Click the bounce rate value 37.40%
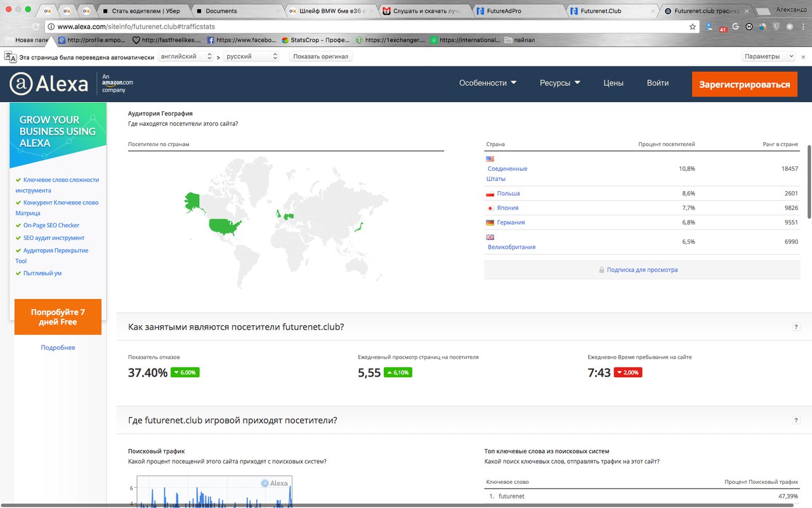The height and width of the screenshot is (508, 812). click(148, 373)
